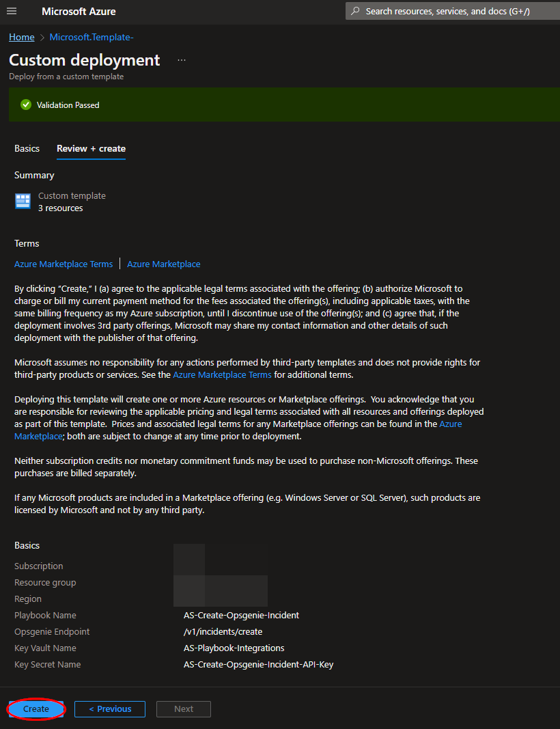This screenshot has height=729, width=560.
Task: Click the Playbook Name label
Action: pos(45,615)
